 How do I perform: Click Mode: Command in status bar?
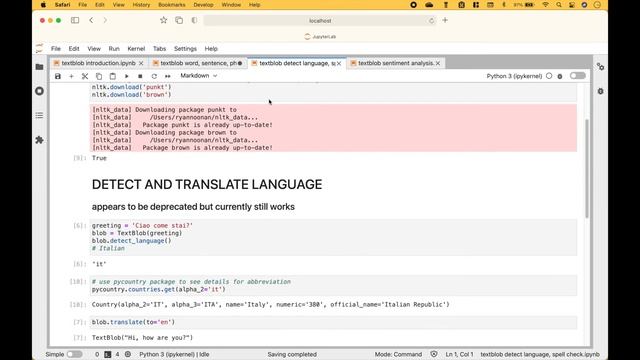(x=398, y=354)
